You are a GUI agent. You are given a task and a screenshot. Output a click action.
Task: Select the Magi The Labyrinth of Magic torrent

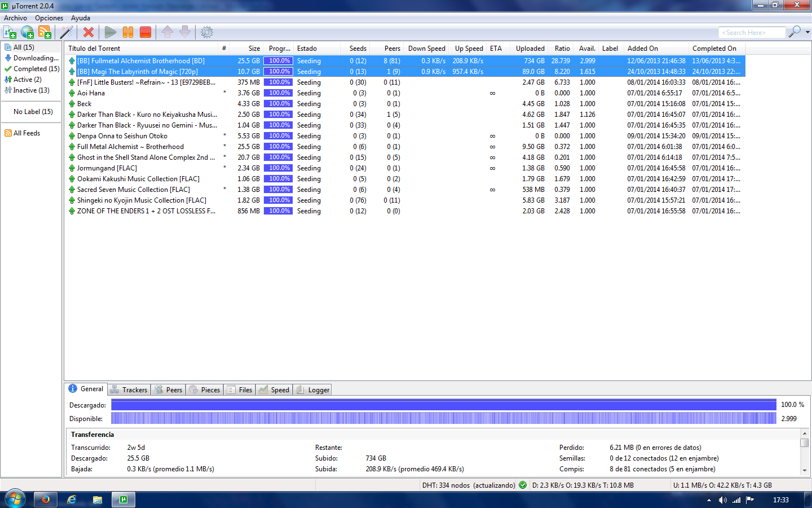(405, 72)
